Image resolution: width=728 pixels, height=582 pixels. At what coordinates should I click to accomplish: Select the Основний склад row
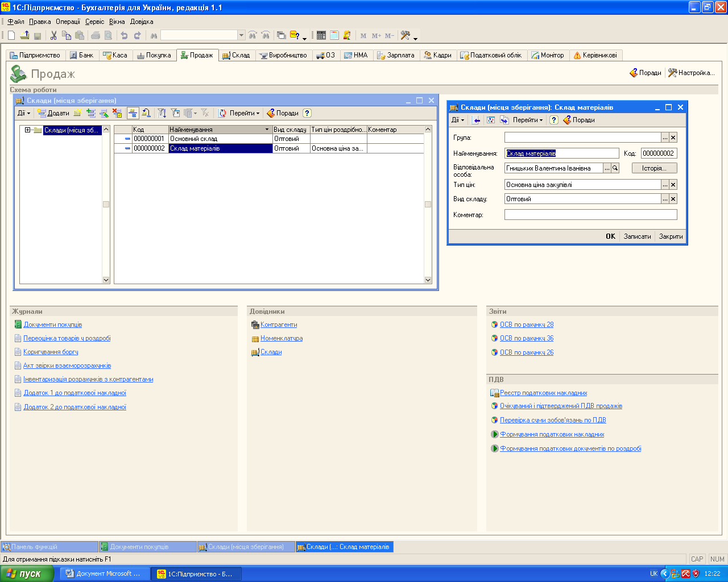(x=269, y=139)
